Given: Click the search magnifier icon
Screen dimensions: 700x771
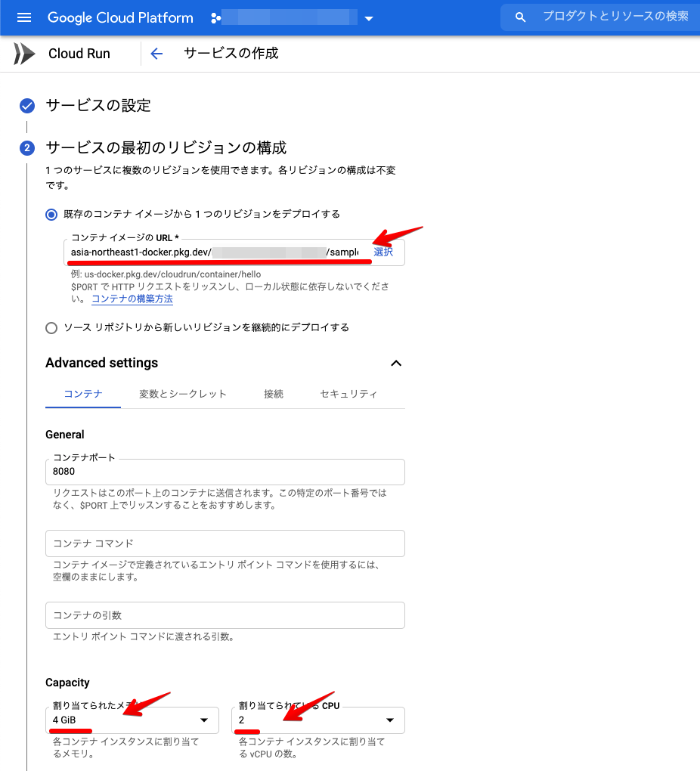Looking at the screenshot, I should [x=519, y=17].
